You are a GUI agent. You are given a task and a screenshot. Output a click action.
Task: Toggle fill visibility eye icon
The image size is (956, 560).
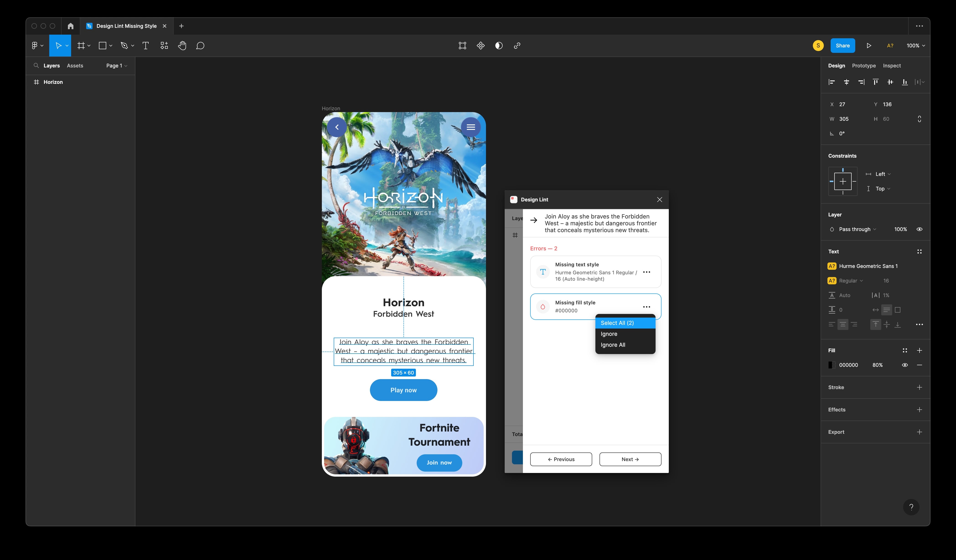(x=904, y=365)
